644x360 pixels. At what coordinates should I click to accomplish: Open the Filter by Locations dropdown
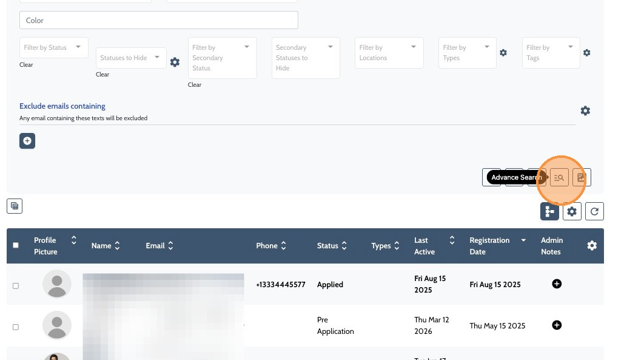[x=389, y=53]
